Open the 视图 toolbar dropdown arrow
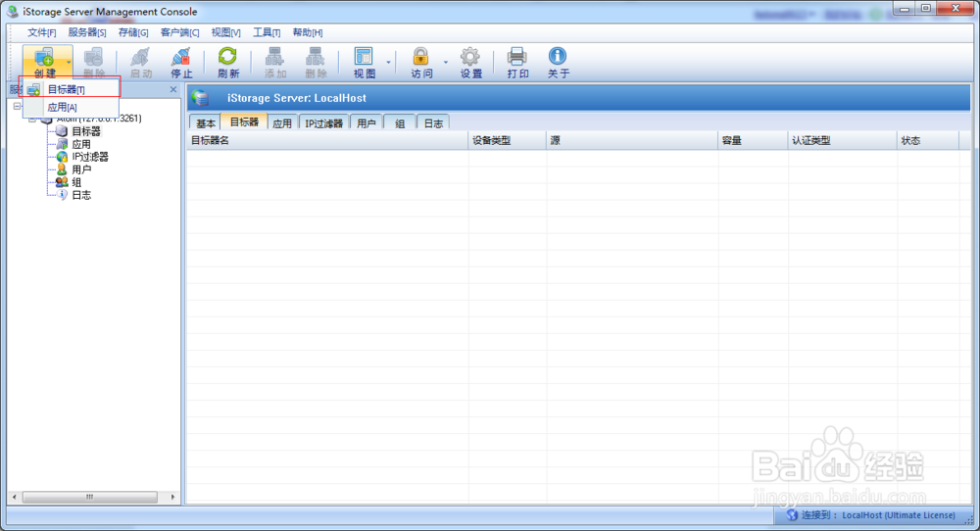The height and width of the screenshot is (531, 980). [388, 63]
